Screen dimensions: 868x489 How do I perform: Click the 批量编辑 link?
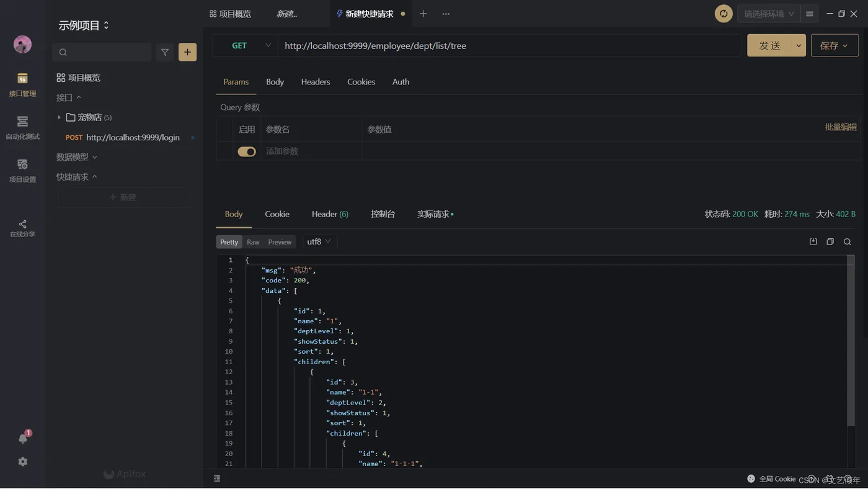tap(840, 127)
